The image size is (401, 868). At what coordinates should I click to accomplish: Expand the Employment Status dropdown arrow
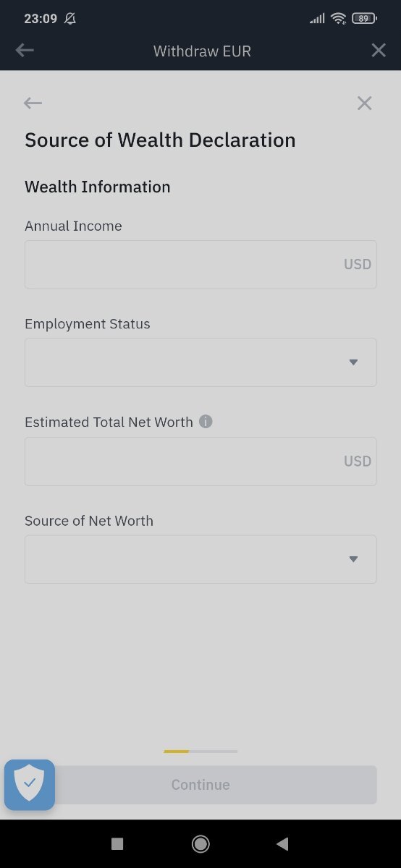point(353,362)
